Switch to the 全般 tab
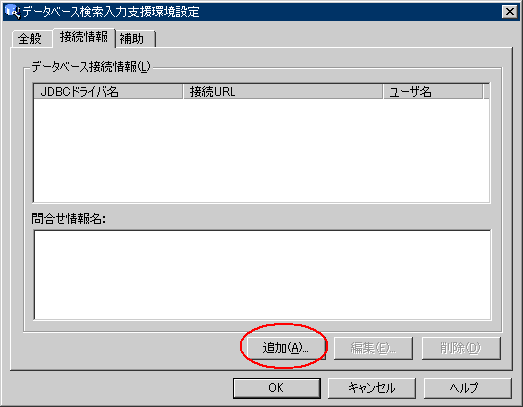The height and width of the screenshot is (407, 523). pos(31,38)
